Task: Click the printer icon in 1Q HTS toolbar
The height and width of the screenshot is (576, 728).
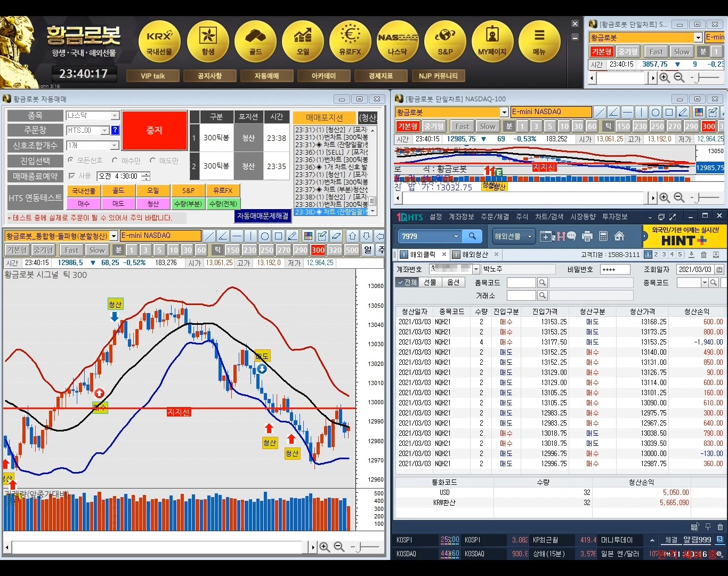Action: coord(587,236)
